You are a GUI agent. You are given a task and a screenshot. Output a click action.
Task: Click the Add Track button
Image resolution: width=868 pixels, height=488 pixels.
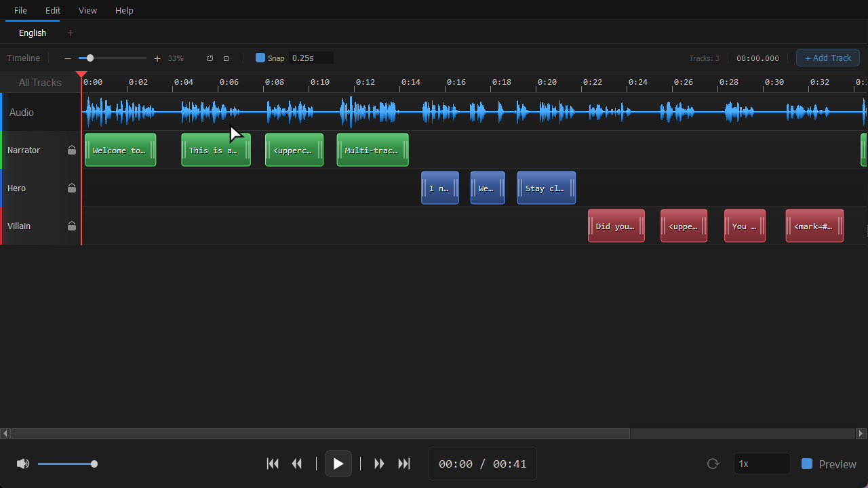point(828,58)
